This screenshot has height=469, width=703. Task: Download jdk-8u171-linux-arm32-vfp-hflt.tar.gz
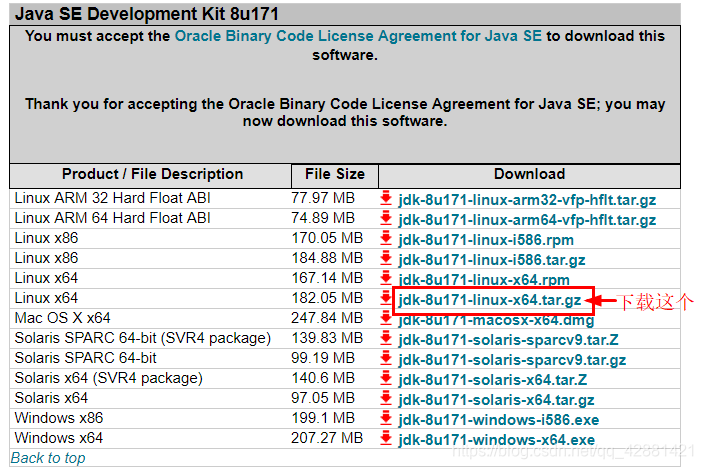[527, 200]
